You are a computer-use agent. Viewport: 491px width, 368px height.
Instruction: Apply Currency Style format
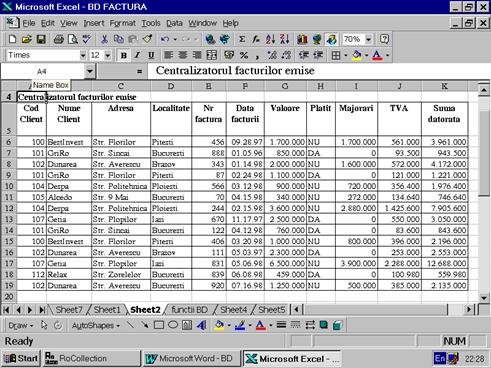[x=229, y=55]
